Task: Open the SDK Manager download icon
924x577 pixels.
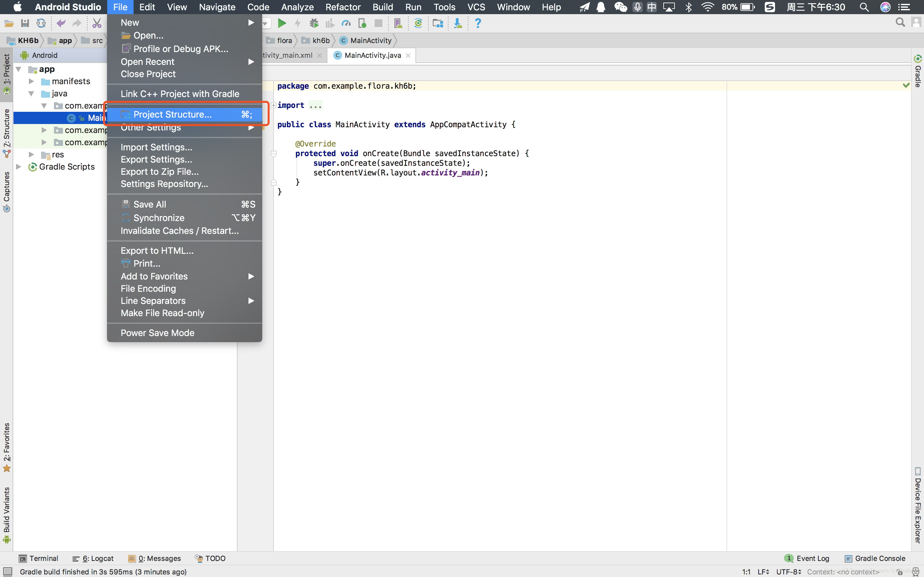Action: 458,24
